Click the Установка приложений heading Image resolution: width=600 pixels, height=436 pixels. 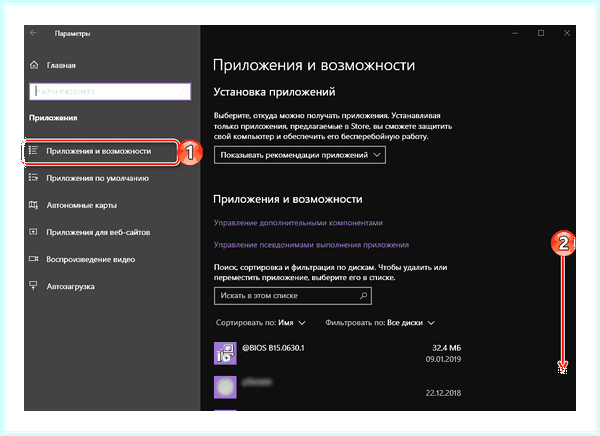click(x=274, y=92)
